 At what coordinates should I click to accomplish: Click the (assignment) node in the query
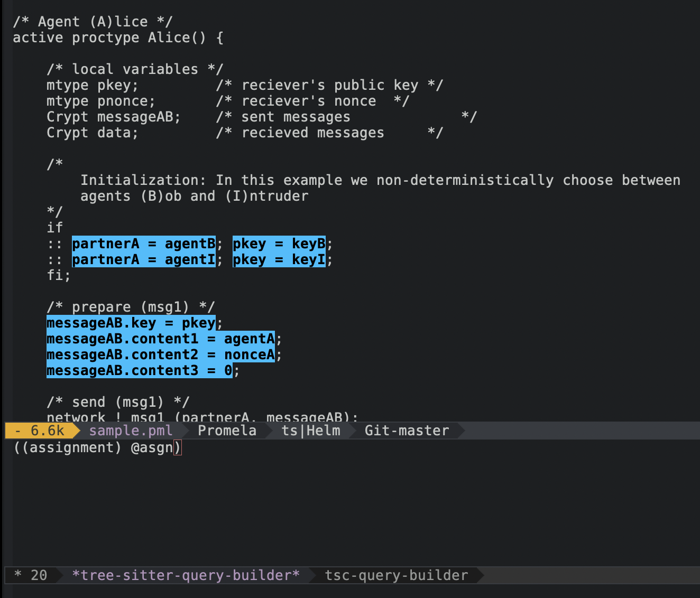[x=71, y=448]
